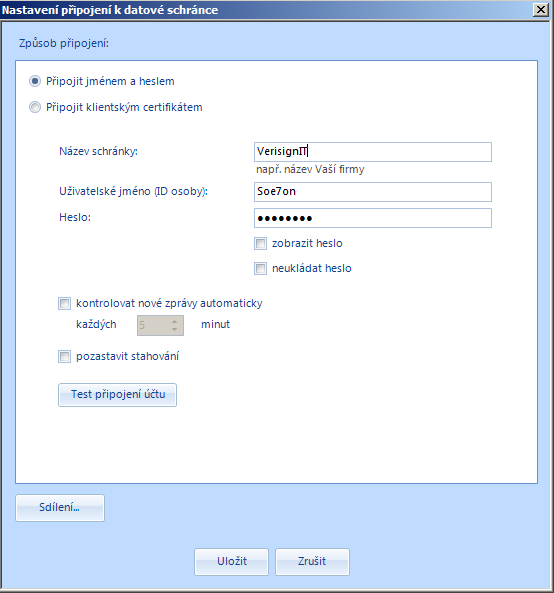Enable the zobrazit heslo checkbox
Screen dimensions: 554x593
pos(260,243)
